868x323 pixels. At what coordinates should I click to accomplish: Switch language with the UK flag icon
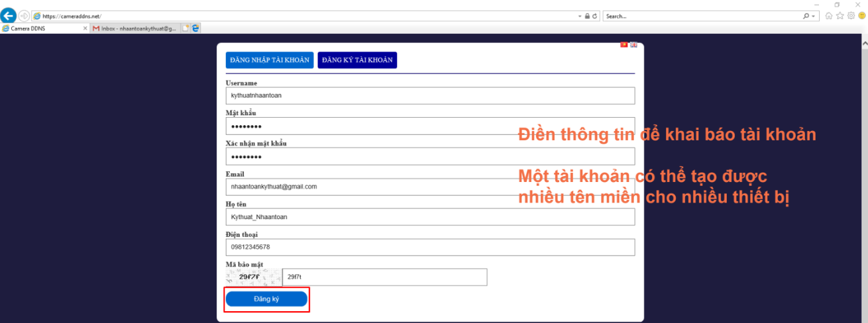[633, 45]
